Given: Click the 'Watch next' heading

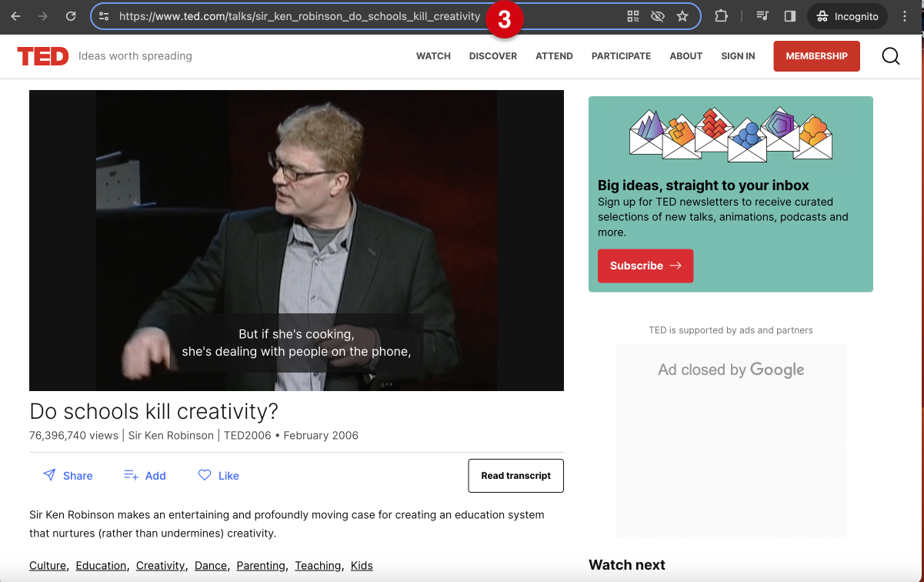Looking at the screenshot, I should tap(627, 565).
